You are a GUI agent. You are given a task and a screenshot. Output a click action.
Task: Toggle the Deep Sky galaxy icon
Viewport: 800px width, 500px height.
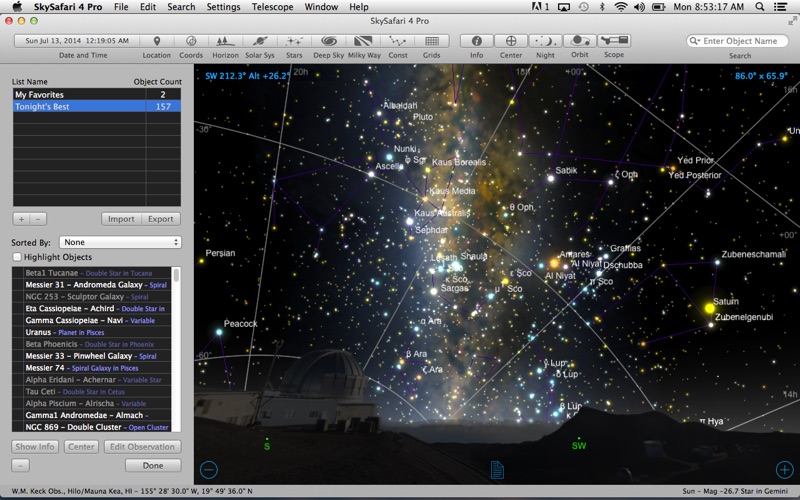pos(329,41)
